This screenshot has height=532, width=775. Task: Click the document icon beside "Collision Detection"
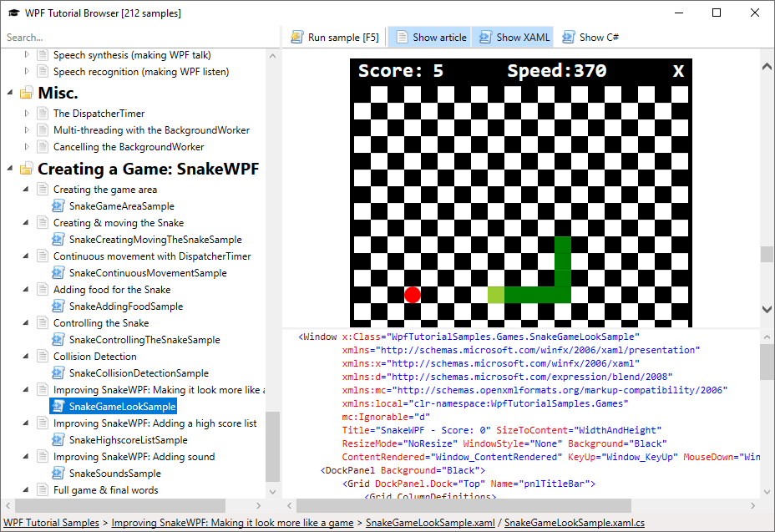(x=43, y=356)
